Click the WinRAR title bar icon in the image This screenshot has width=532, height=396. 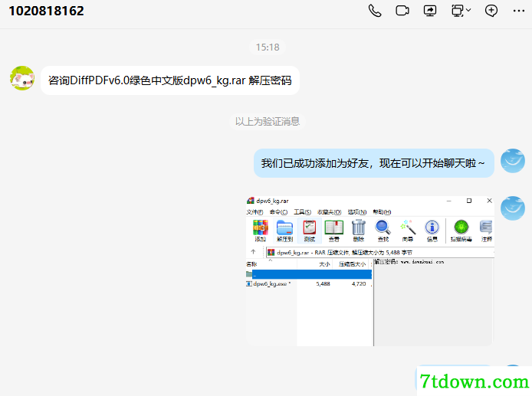251,201
